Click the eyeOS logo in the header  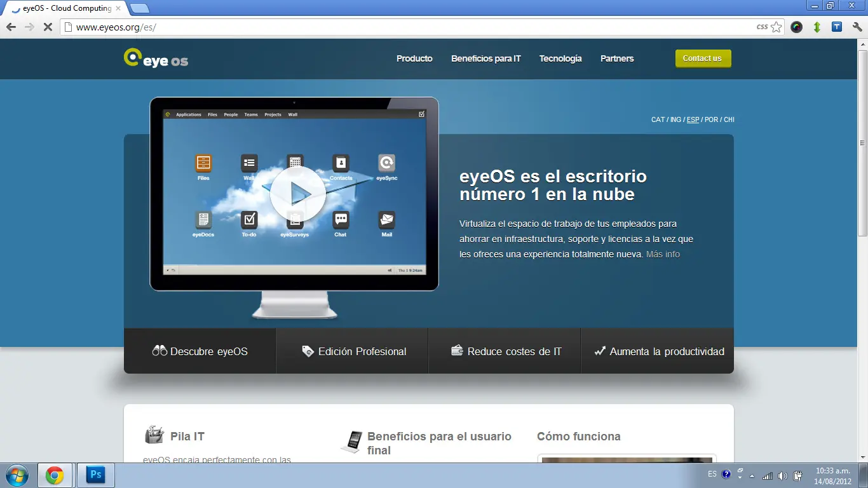(156, 58)
